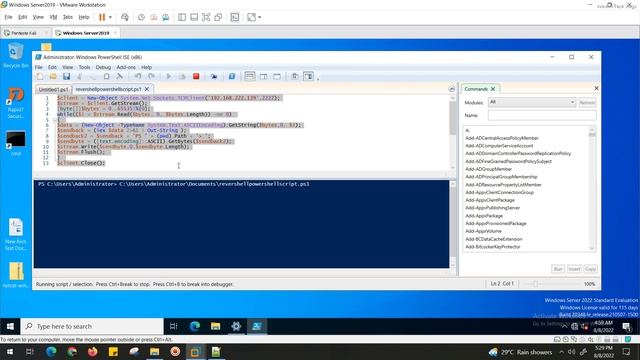Click VMware manage snapshots icon

tap(166, 17)
